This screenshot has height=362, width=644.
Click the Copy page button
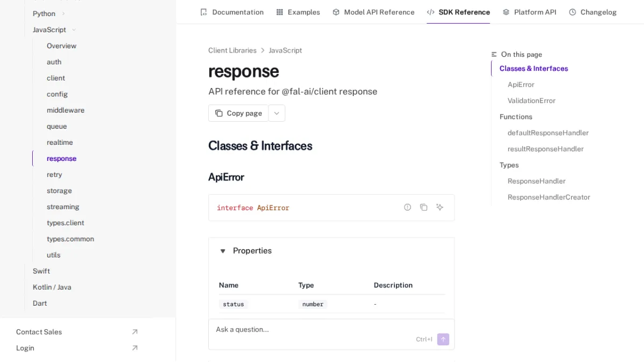[238, 113]
